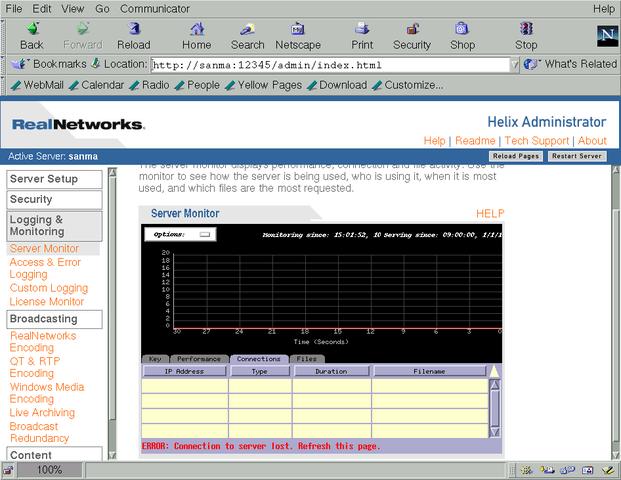
Task: Expand the Content section
Action: (x=54, y=454)
